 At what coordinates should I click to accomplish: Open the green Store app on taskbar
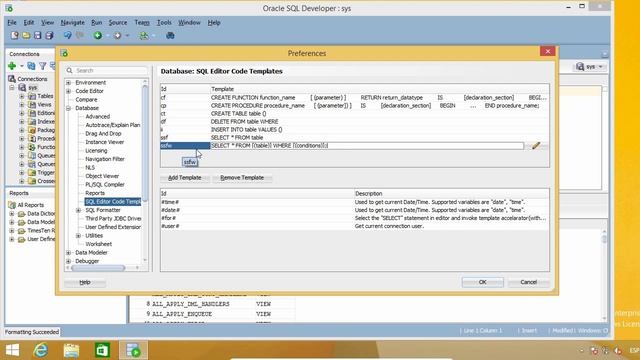point(102,350)
